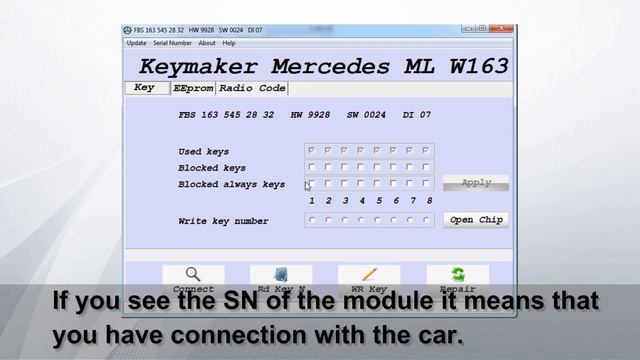Toggle Used keys checkbox for key 1

point(312,151)
